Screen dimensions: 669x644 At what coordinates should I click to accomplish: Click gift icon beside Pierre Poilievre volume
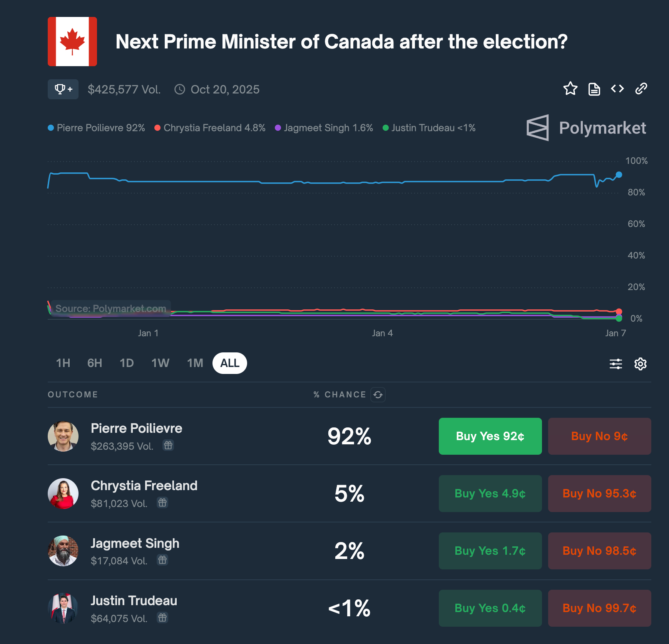168,445
